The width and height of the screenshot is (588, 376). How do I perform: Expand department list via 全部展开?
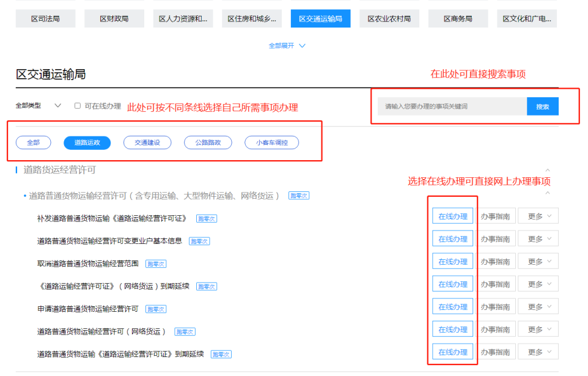[x=287, y=46]
